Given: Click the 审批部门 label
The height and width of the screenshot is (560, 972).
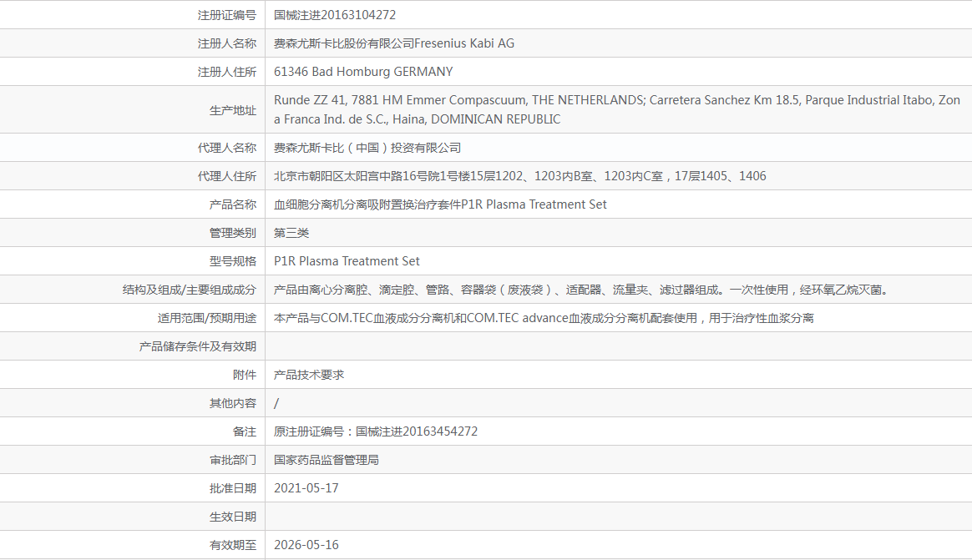Looking at the screenshot, I should tap(232, 460).
